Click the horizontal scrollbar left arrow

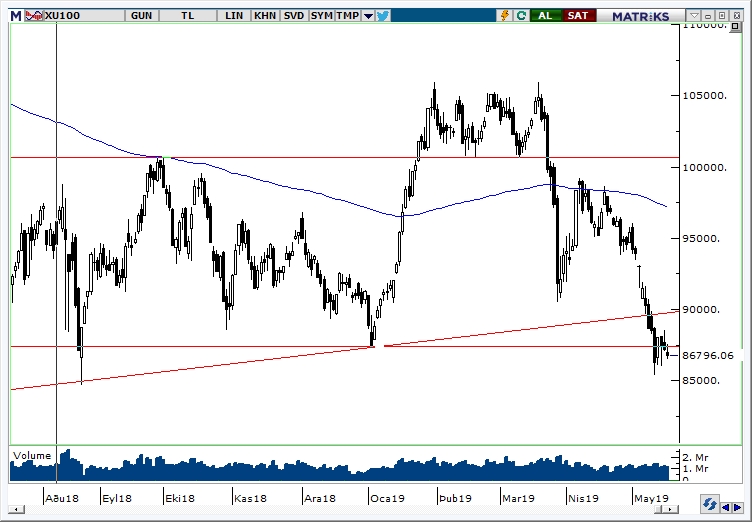17,509
